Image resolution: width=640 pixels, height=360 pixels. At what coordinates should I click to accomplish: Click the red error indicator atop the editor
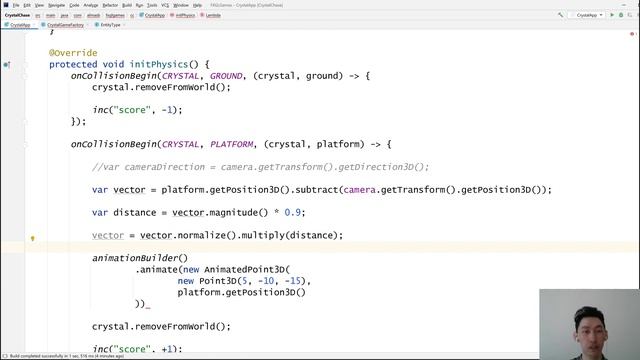click(633, 34)
